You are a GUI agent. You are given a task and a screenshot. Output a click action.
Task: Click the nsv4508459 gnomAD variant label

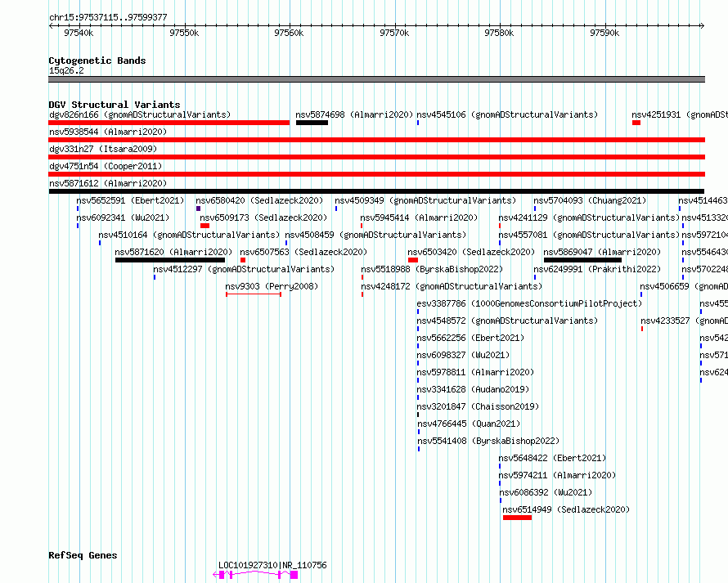click(375, 235)
